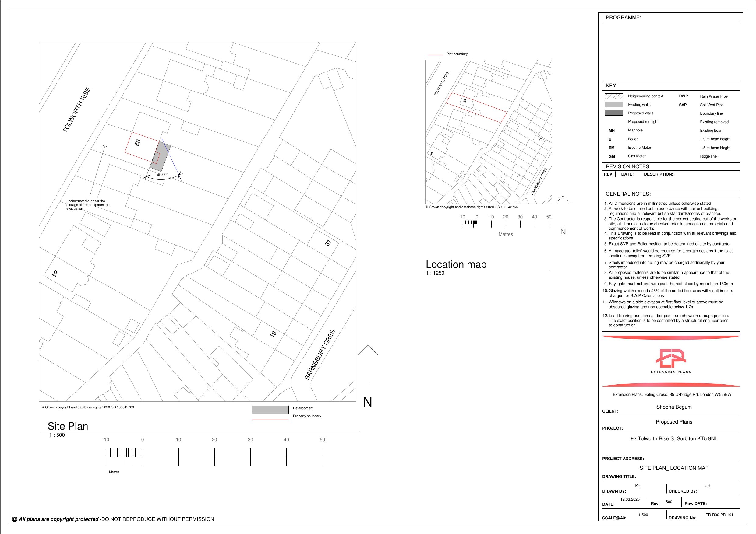Click the unobstructed area fire equipment annotation

tap(89, 205)
